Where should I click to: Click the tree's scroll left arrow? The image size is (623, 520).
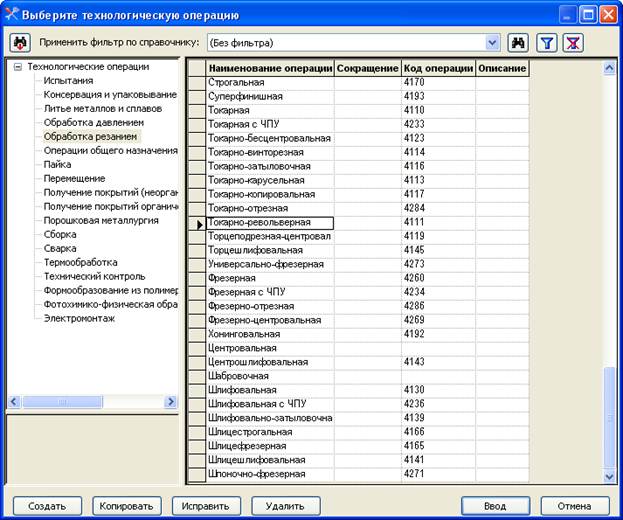pos(14,402)
